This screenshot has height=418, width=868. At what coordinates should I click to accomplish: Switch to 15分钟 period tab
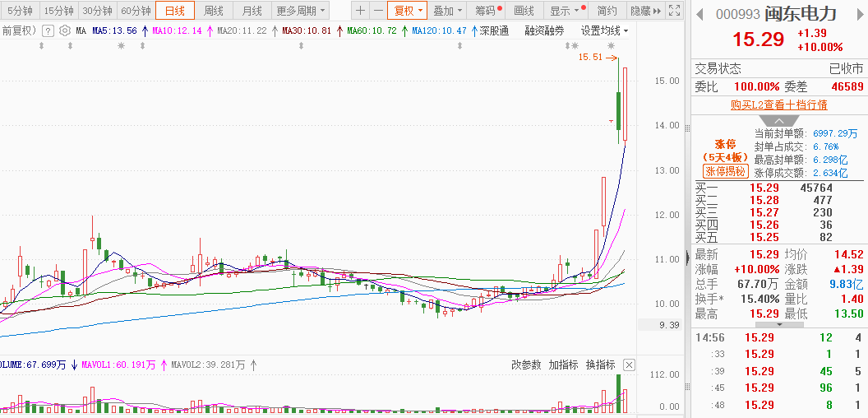[58, 10]
